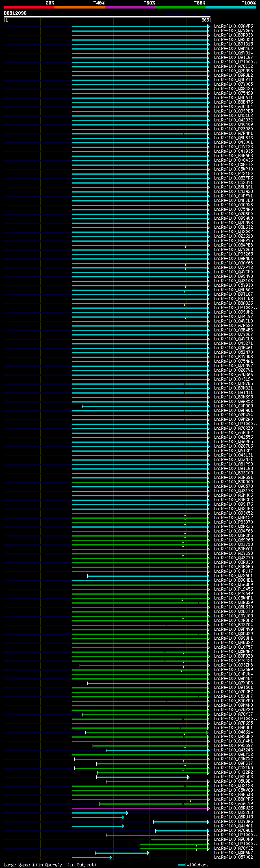Image resolution: width=260 pixels, height=868 pixels.
Task: Click the UniRef100_Q43001 entry
Action: pos(233,142)
